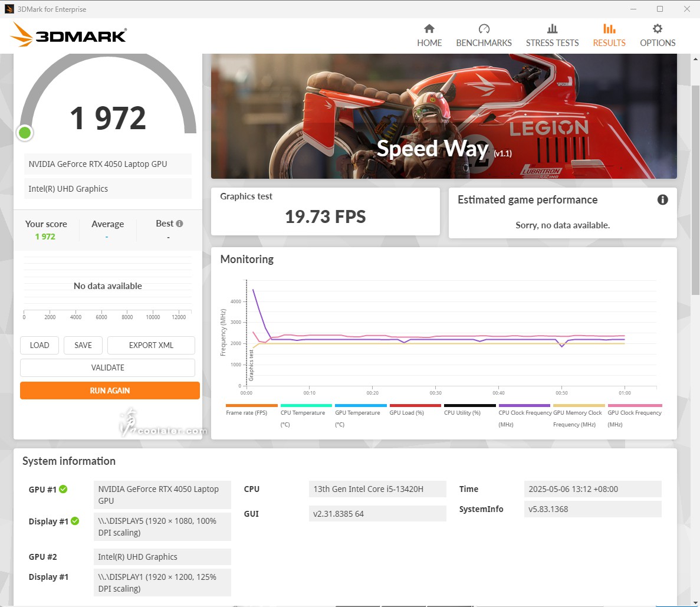Click the EXPORT XML button
The image size is (700, 607).
point(152,345)
